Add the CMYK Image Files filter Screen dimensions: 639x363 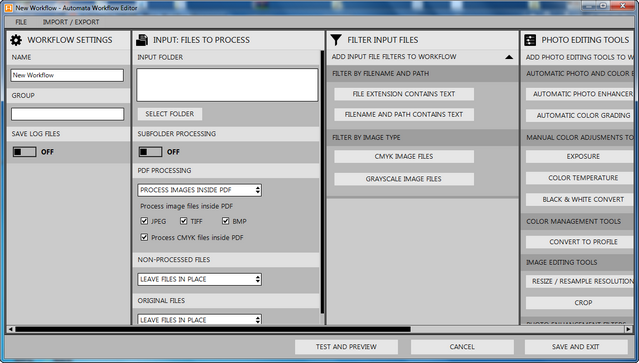point(404,156)
